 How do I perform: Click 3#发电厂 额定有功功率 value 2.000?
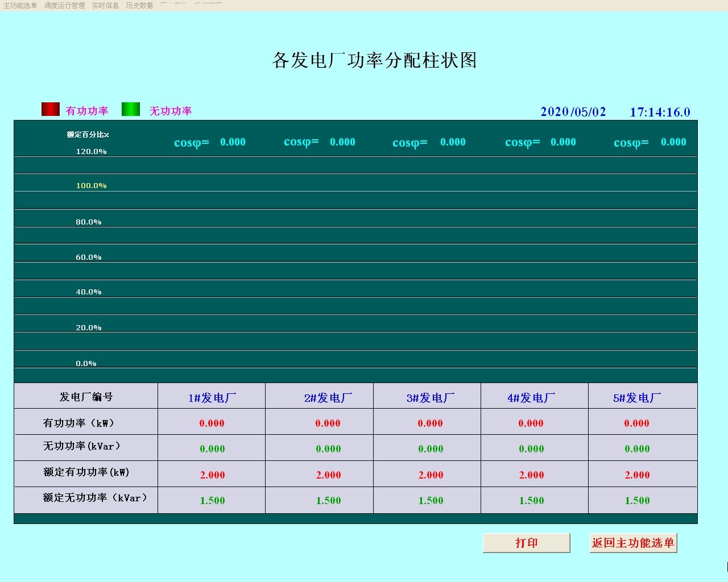431,475
